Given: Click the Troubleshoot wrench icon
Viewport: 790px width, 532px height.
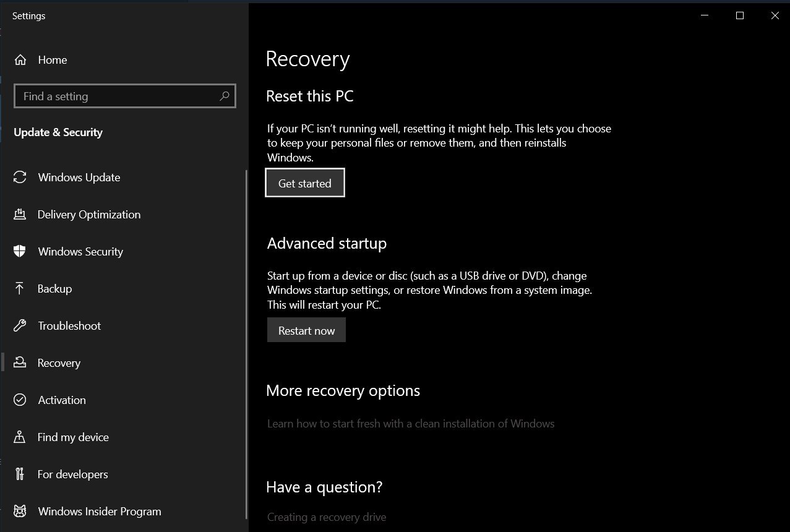Looking at the screenshot, I should tap(20, 326).
